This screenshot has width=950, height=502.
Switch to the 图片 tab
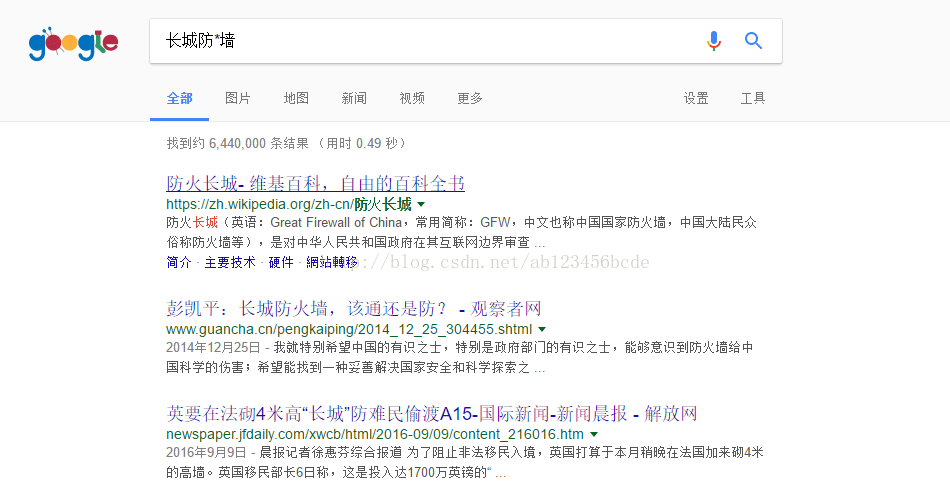[238, 99]
